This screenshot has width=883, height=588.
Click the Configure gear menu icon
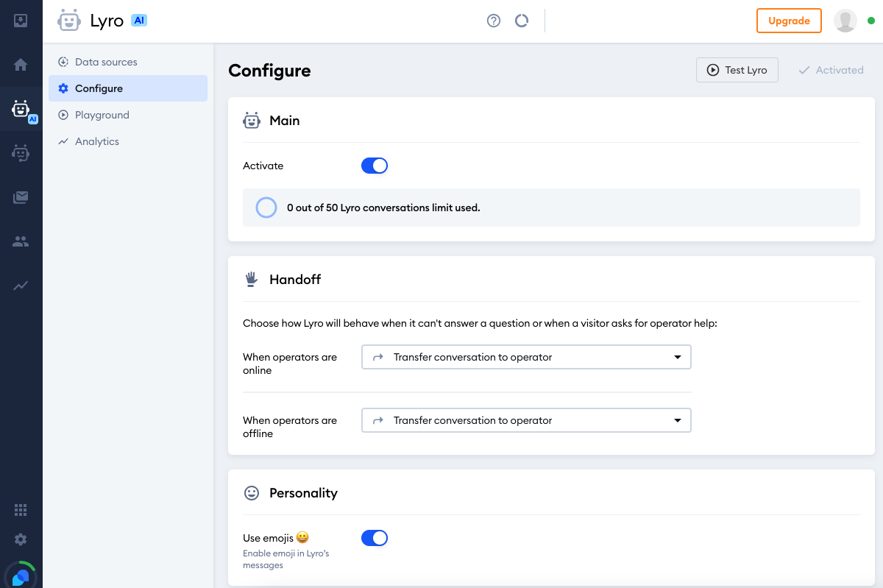tap(63, 88)
